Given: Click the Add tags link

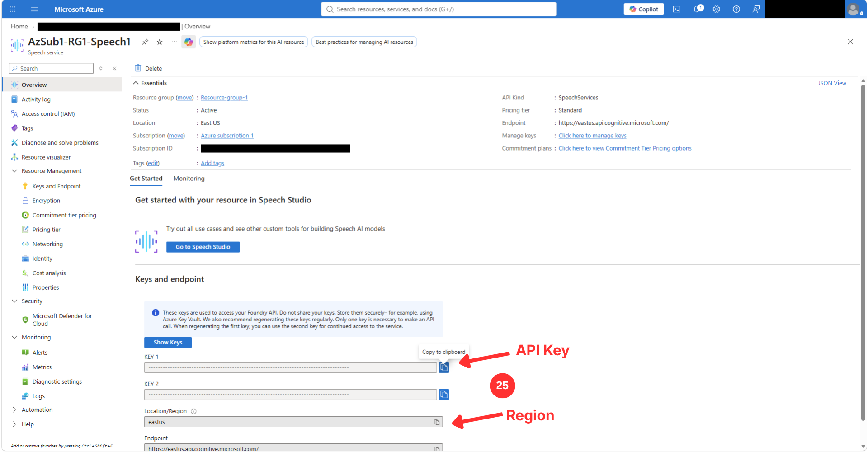Looking at the screenshot, I should (x=212, y=163).
